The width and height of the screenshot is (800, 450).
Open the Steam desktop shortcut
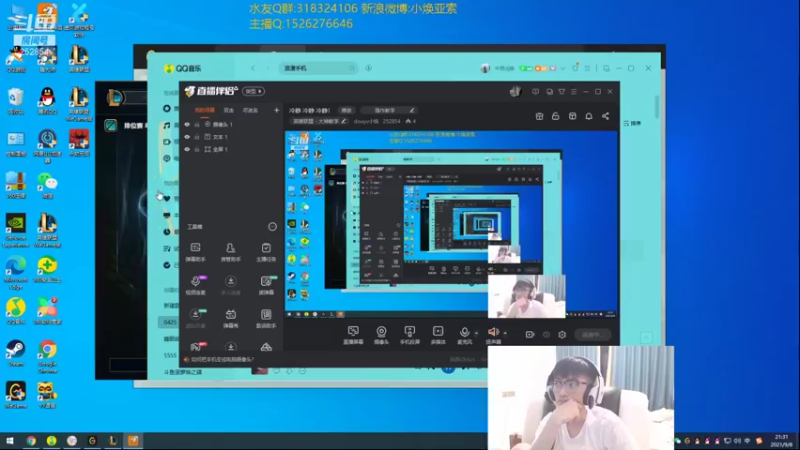point(15,353)
